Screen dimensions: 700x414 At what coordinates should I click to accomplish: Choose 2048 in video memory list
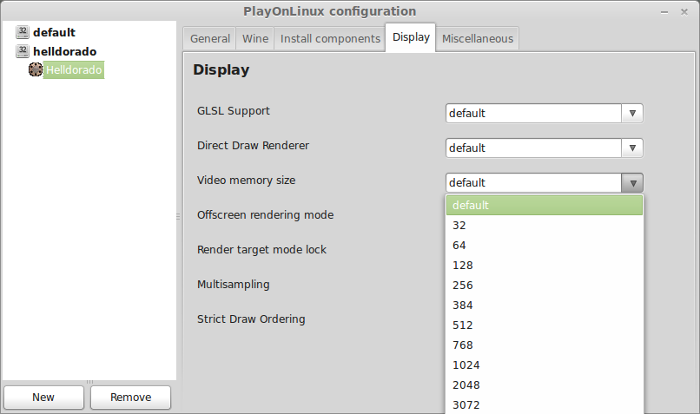coord(544,385)
